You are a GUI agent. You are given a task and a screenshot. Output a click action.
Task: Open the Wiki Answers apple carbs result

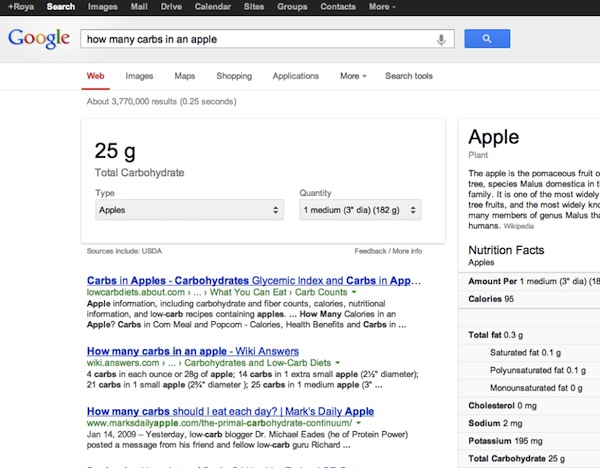(193, 351)
